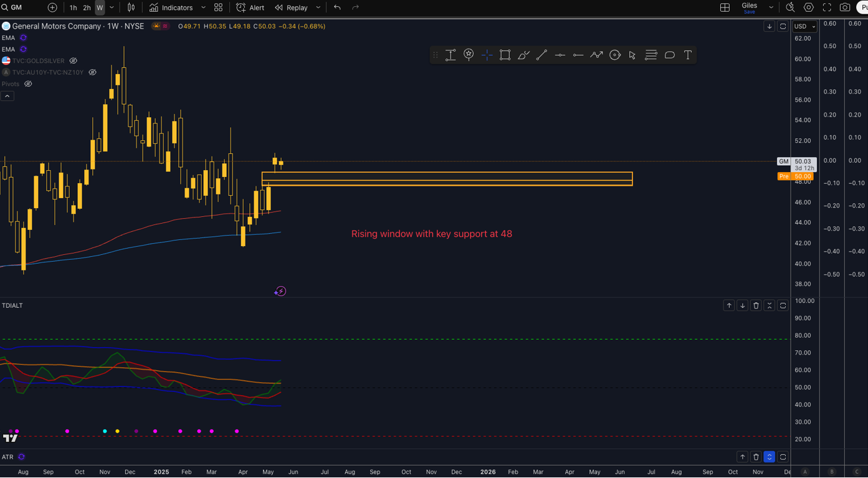This screenshot has width=868, height=478.
Task: Toggle visibility of Pivots indicator
Action: (x=28, y=84)
